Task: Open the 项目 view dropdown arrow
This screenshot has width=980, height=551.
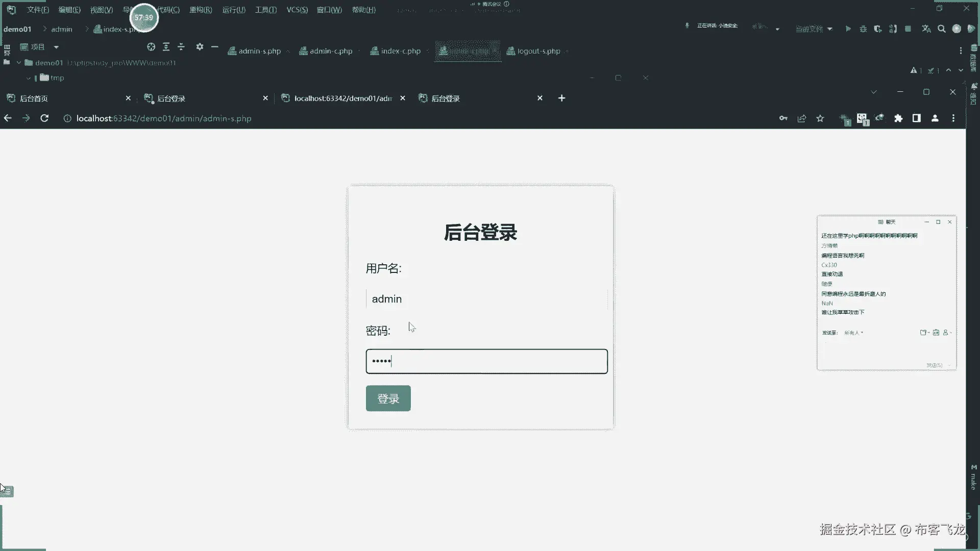Action: pos(56,47)
